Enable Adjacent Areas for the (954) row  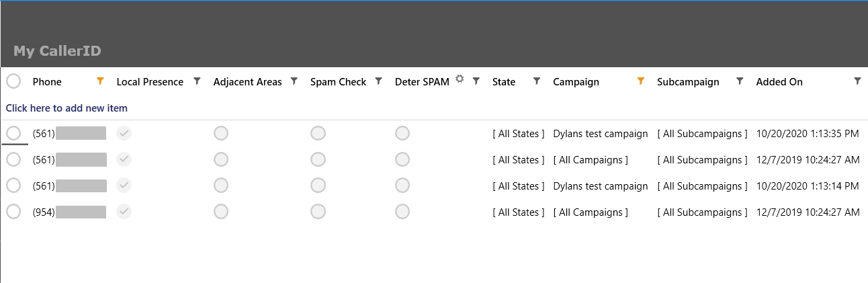(x=221, y=212)
